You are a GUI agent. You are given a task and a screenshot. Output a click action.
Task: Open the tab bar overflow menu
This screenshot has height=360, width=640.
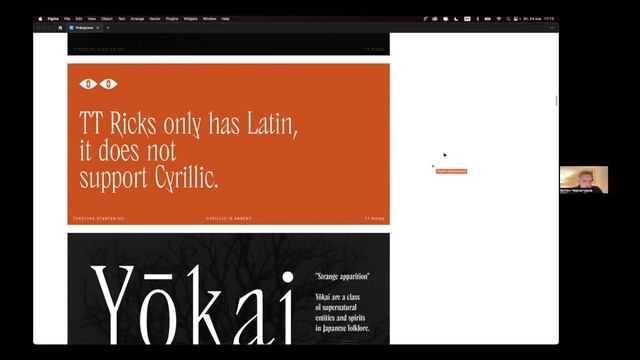click(x=552, y=28)
